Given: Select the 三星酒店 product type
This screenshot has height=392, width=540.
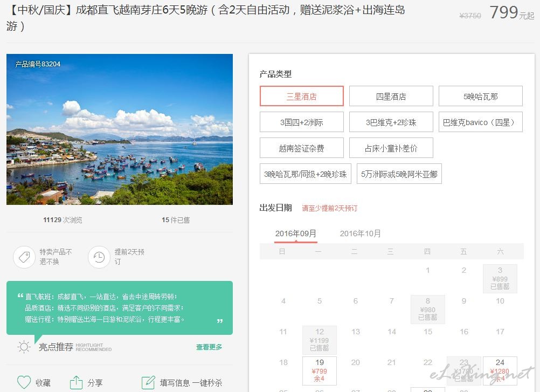Looking at the screenshot, I should (302, 96).
